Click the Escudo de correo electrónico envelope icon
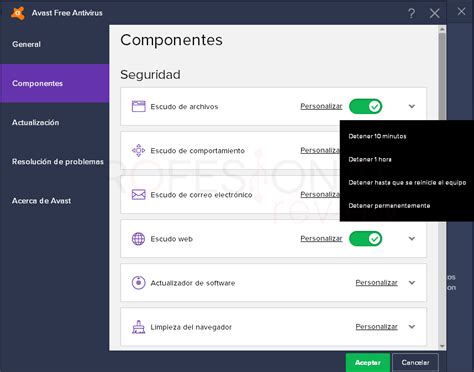The image size is (474, 372). point(138,195)
